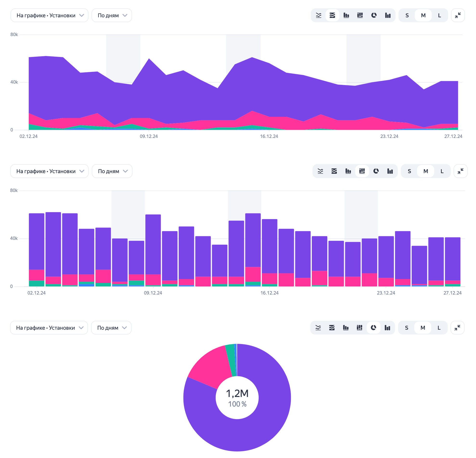476x458 pixels.
Task: Click the shrink icon on the middle chart
Action: pos(460,171)
